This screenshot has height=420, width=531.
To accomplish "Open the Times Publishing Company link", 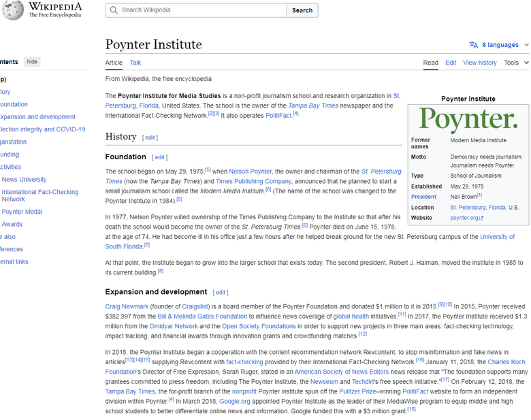I will 253,181.
